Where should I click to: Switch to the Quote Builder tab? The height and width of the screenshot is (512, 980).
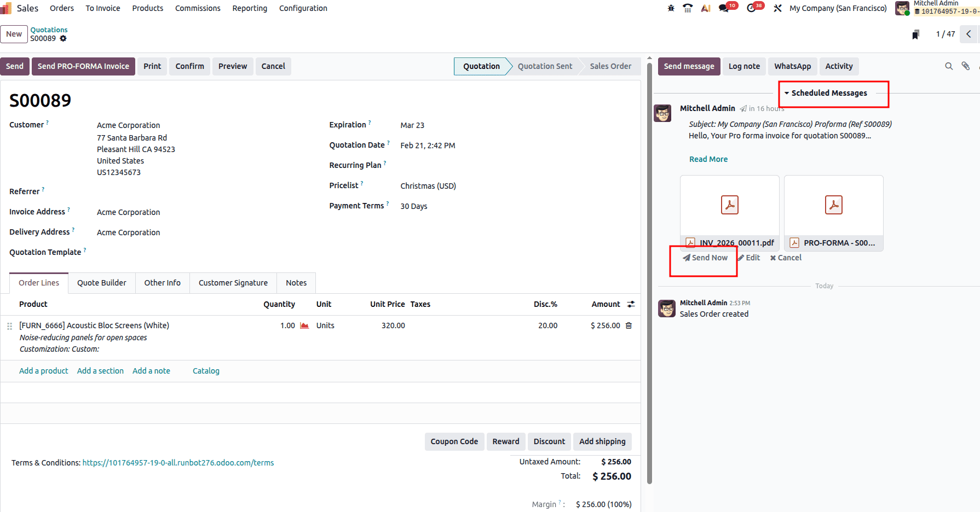(x=102, y=283)
